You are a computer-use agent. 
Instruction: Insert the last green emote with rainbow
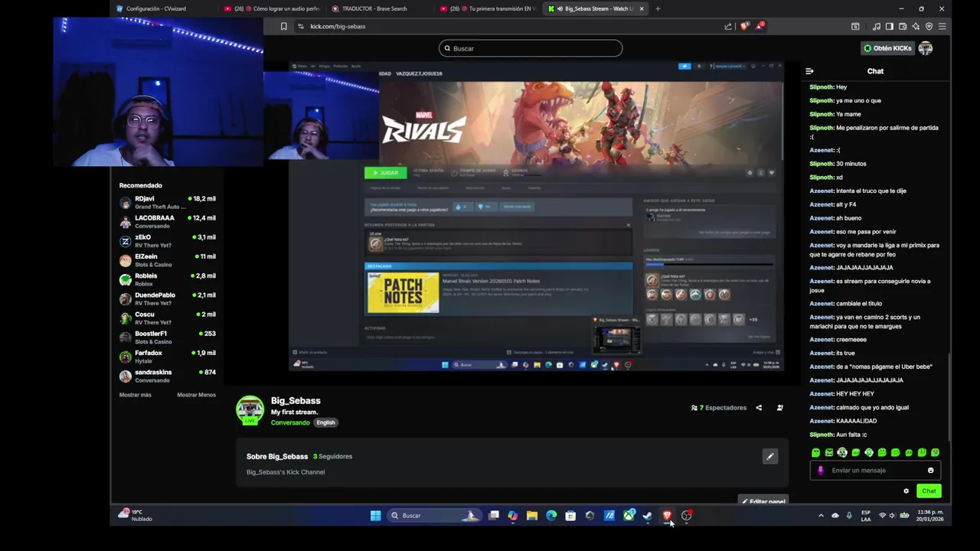(x=935, y=453)
